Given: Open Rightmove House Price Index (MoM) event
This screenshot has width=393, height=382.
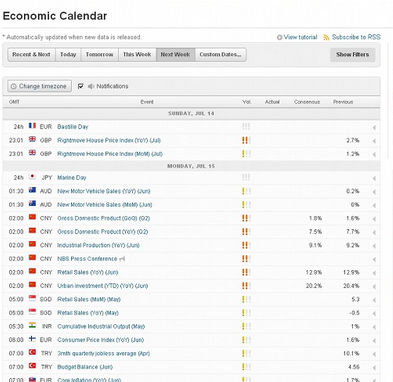Looking at the screenshot, I should pos(110,154).
